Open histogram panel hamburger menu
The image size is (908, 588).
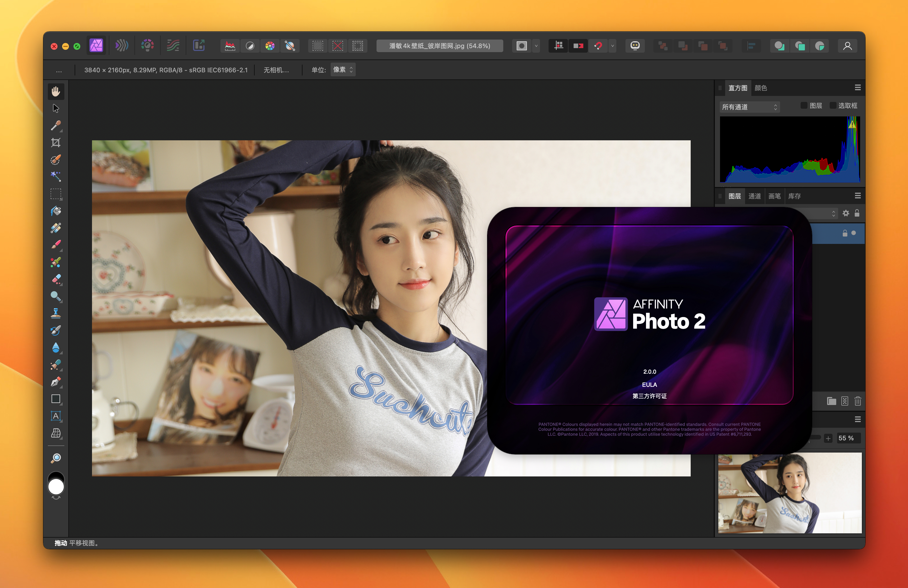point(858,88)
